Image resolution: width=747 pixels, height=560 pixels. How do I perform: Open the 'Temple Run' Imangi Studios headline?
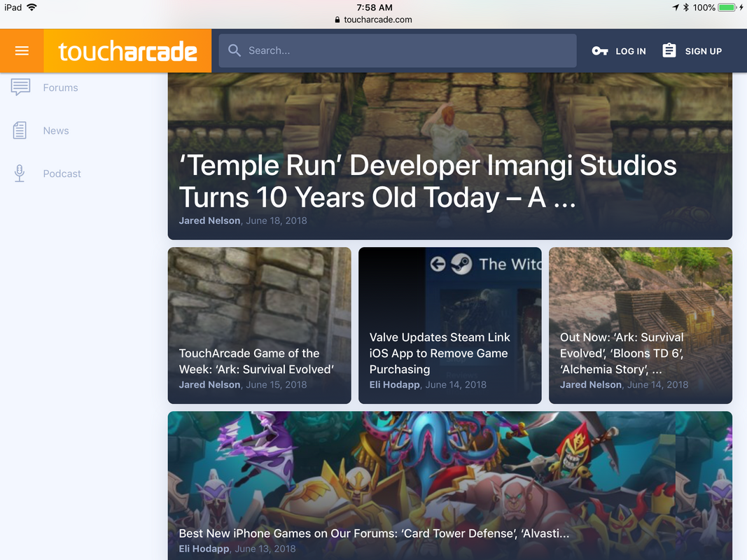427,181
